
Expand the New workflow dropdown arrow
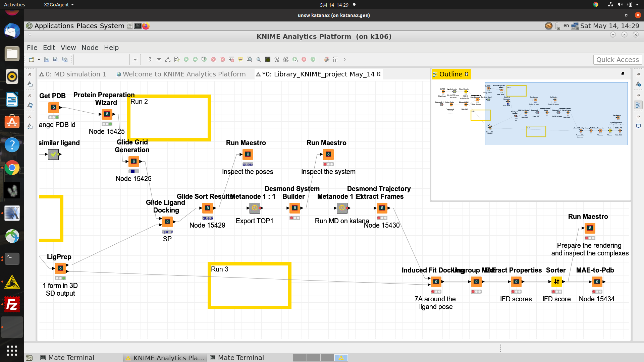[x=39, y=59]
